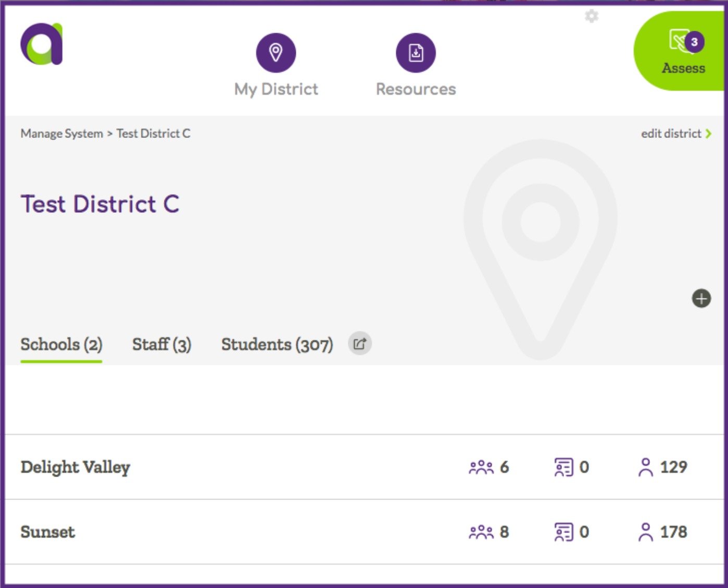Click the add (+) circle button

pyautogui.click(x=701, y=298)
